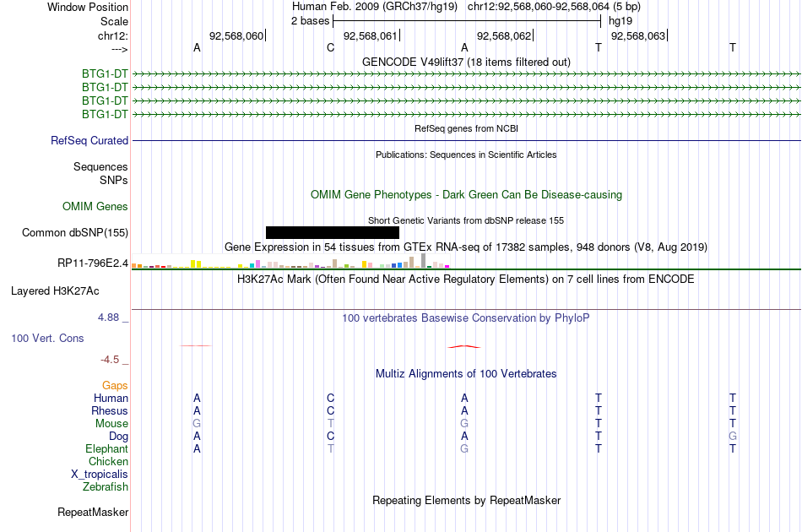Click the G base in the Dog alignment row
This screenshot has width=802, height=532.
pyautogui.click(x=733, y=437)
